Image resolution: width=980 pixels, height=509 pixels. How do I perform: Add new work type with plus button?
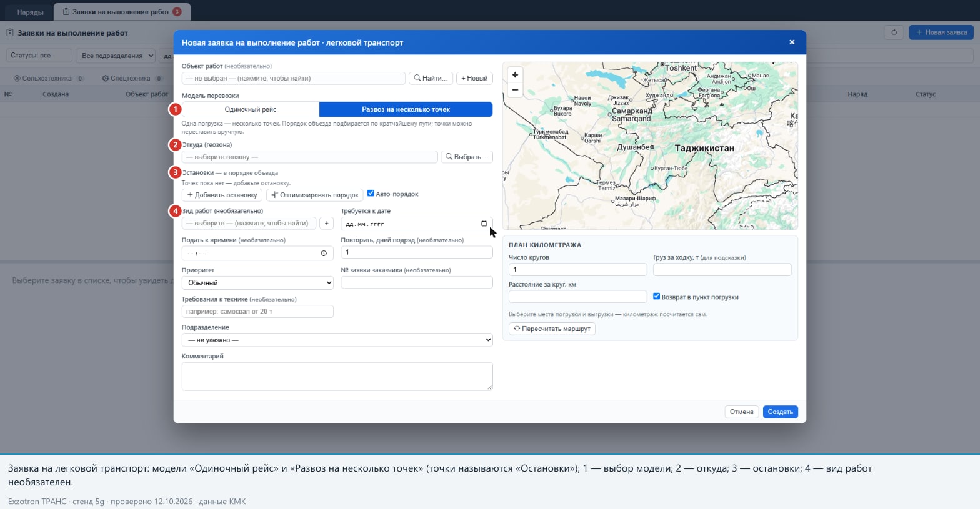point(326,223)
